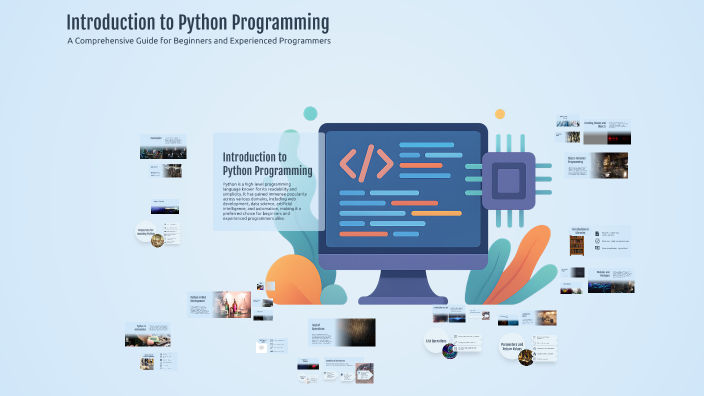
Task: Open the 'Python in Automation' slide thumbnail
Action: 148,334
